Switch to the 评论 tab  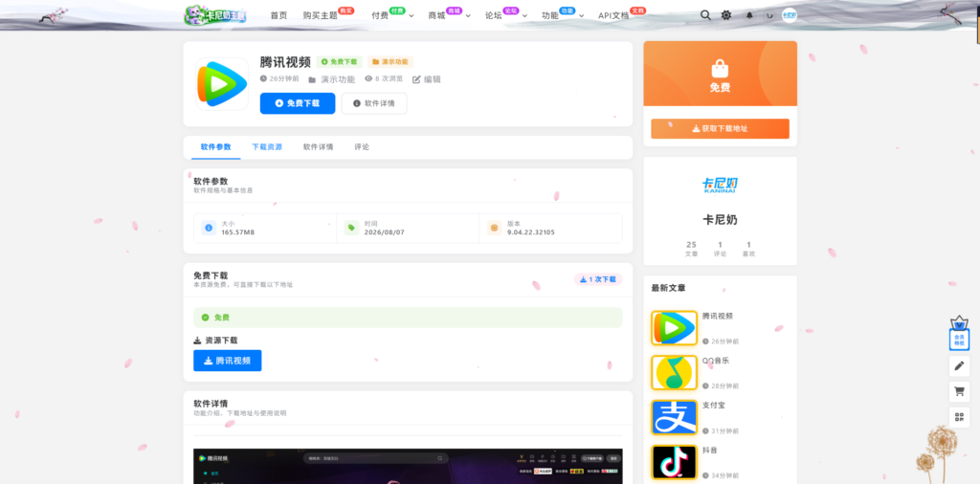click(x=362, y=147)
